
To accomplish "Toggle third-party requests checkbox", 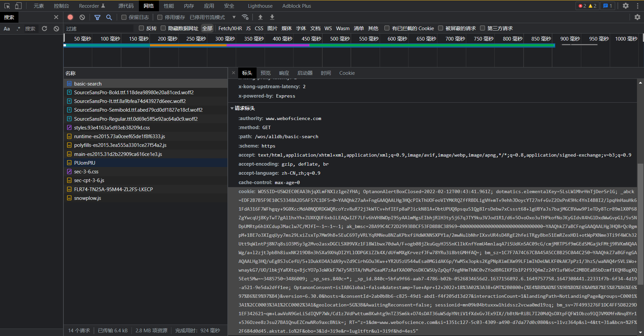I will pos(482,28).
